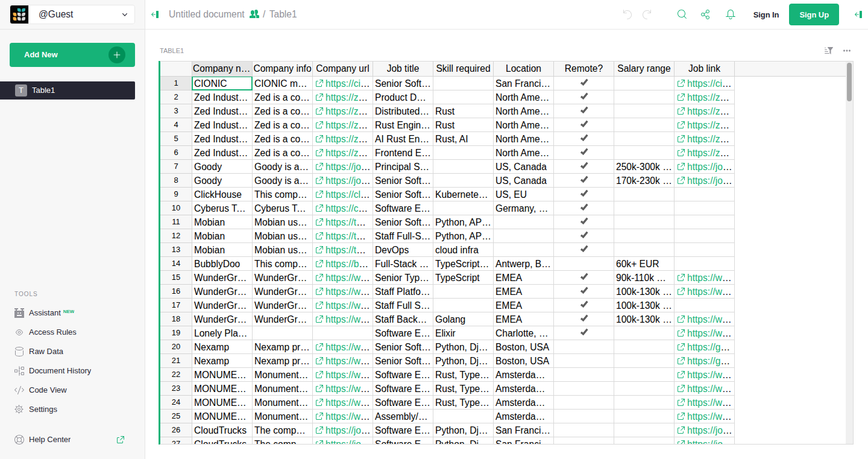Viewport: 868px width, 459px height.
Task: Click the Grist logo icon
Action: coord(19,14)
